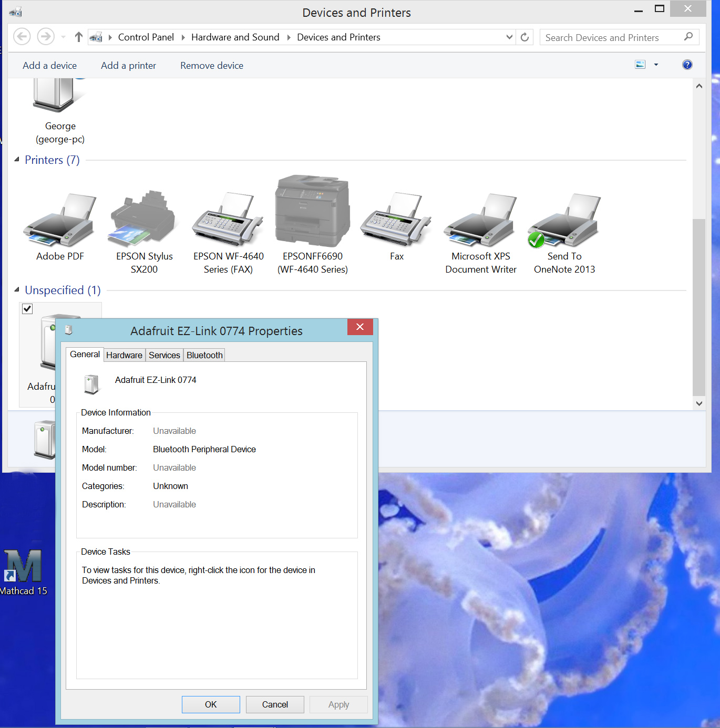The height and width of the screenshot is (728, 720).
Task: Click Add a printer in the toolbar
Action: [x=128, y=66]
